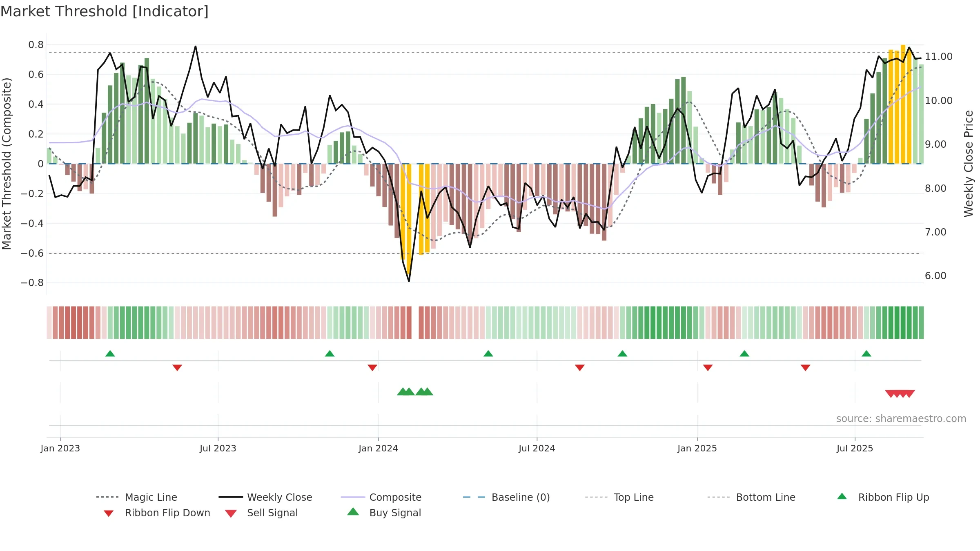980x551 pixels.
Task: Click the Jan 2024 x-axis label
Action: [379, 448]
